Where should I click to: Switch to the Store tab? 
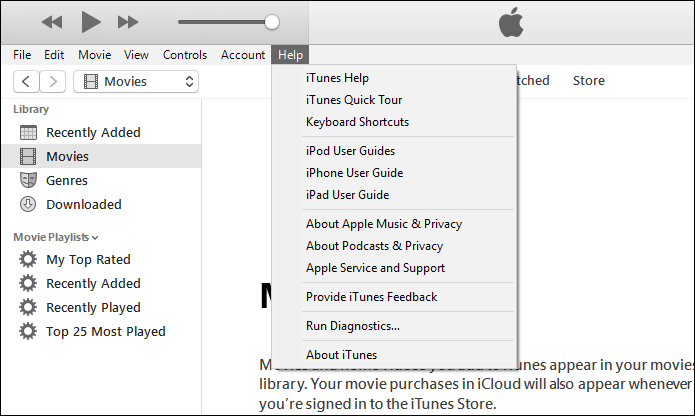589,81
